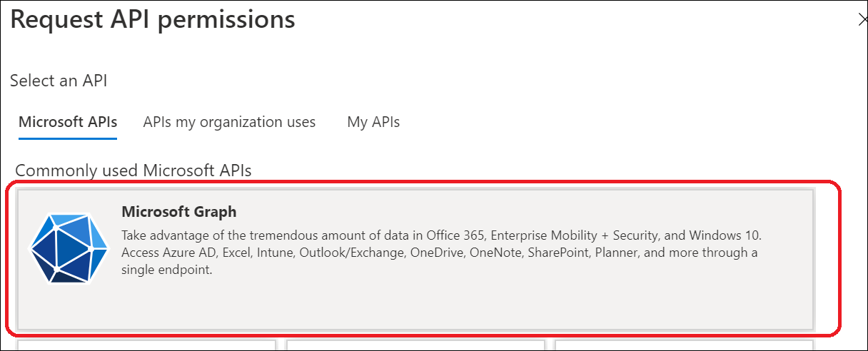The height and width of the screenshot is (351, 868).
Task: Open the partially visible bottom-middle API card
Action: coord(415,345)
